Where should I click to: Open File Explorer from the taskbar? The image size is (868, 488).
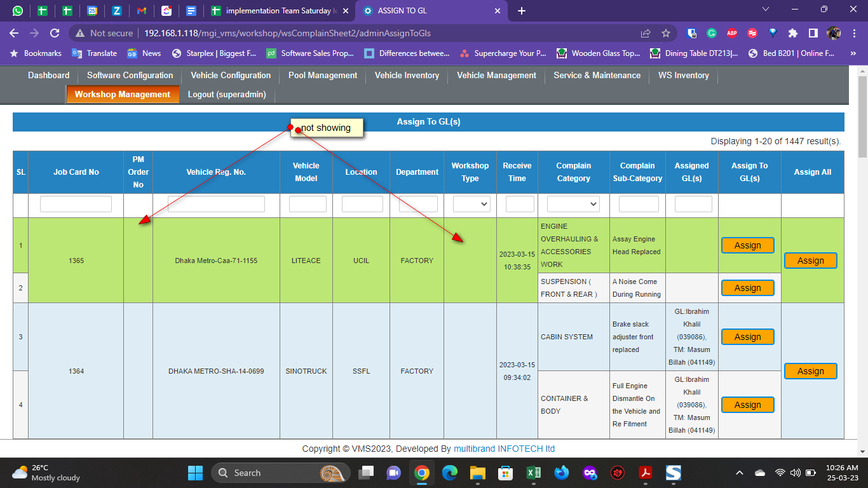477,473
